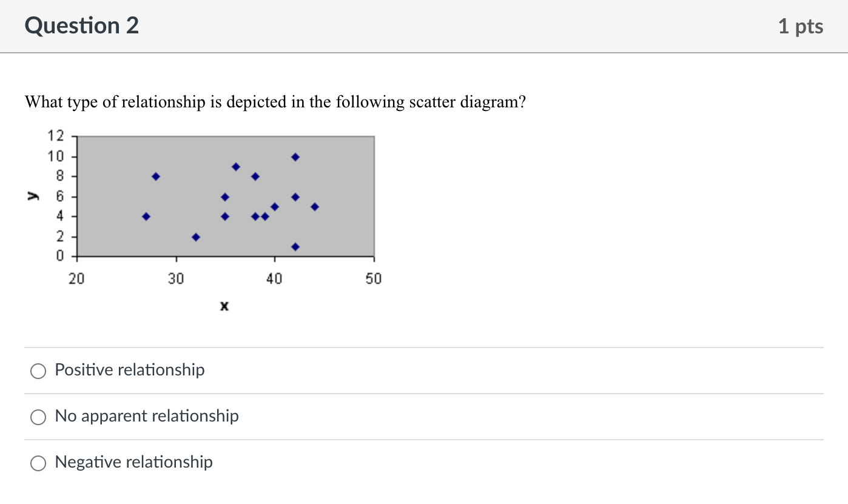Image resolution: width=848 pixels, height=504 pixels.
Task: Select the Negative relationship radio button
Action: pyautogui.click(x=38, y=463)
